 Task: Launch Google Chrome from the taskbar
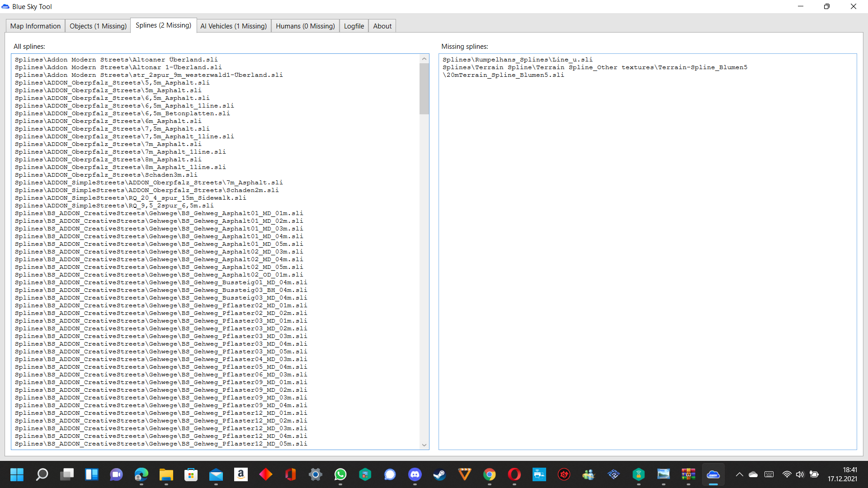(490, 474)
